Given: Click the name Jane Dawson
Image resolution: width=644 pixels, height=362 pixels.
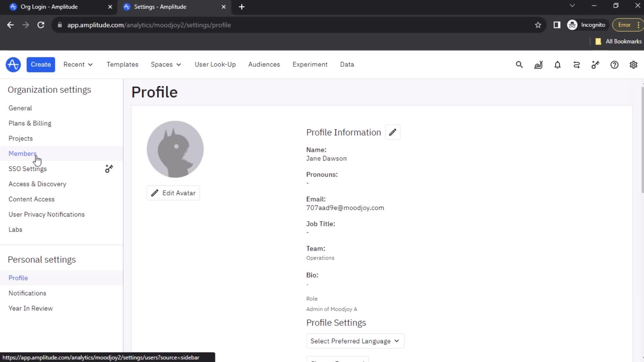Looking at the screenshot, I should click(x=326, y=159).
